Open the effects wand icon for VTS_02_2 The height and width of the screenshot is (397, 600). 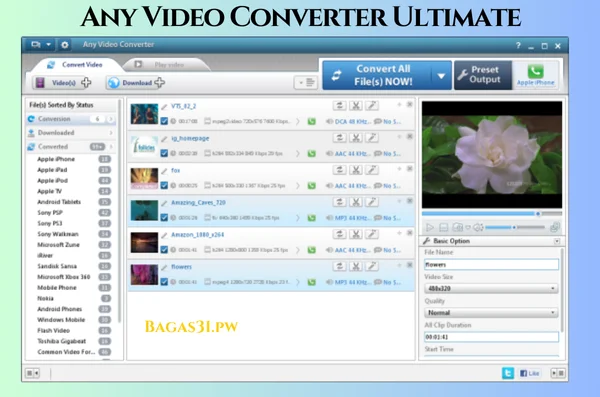[x=372, y=105]
